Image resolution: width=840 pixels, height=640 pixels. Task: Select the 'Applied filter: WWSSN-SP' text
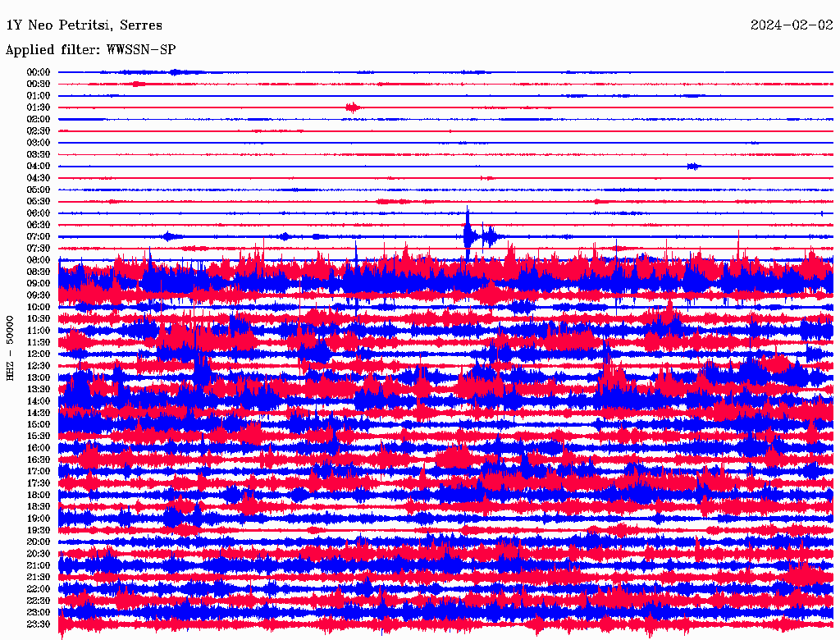[90, 50]
